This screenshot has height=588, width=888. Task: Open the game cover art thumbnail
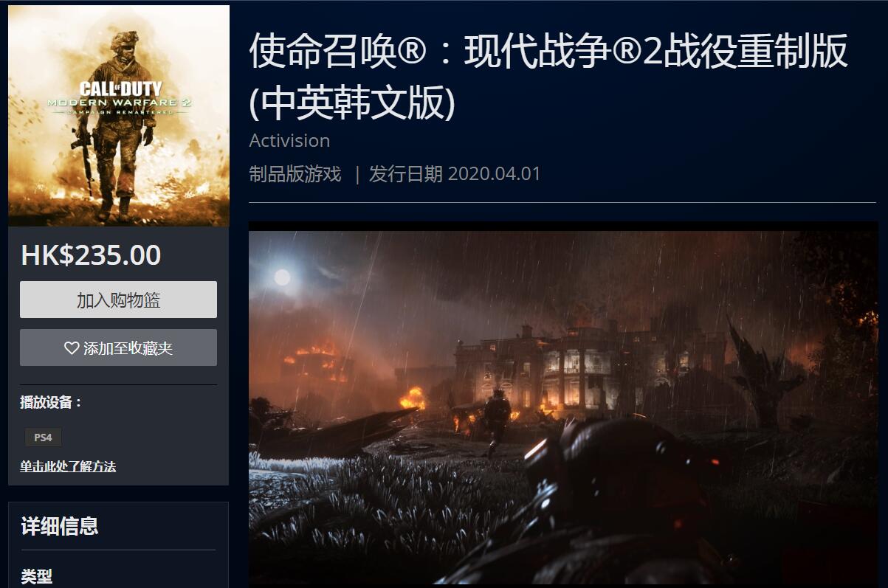point(119,116)
